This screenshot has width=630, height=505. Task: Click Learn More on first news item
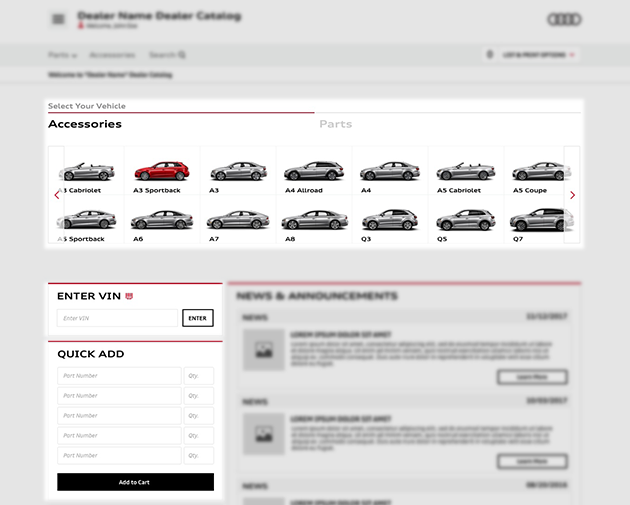pos(532,377)
